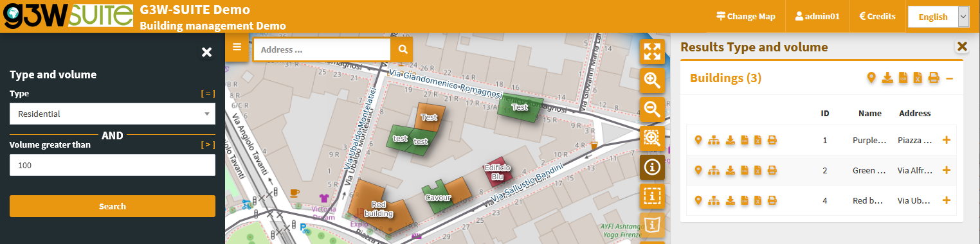Zoom map to full extent
Viewport: 980px width, 244px height.
pos(653,51)
